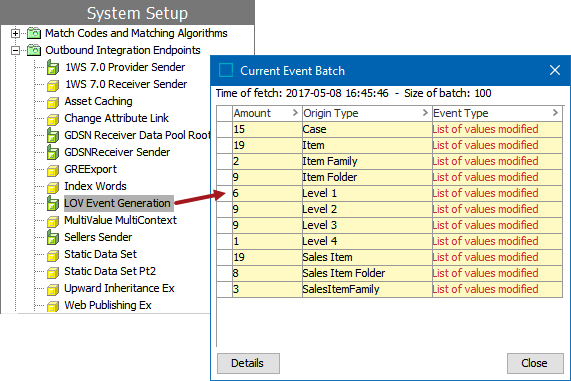Open the Origin Type column arrow
This screenshot has height=381, width=571.
coord(425,113)
